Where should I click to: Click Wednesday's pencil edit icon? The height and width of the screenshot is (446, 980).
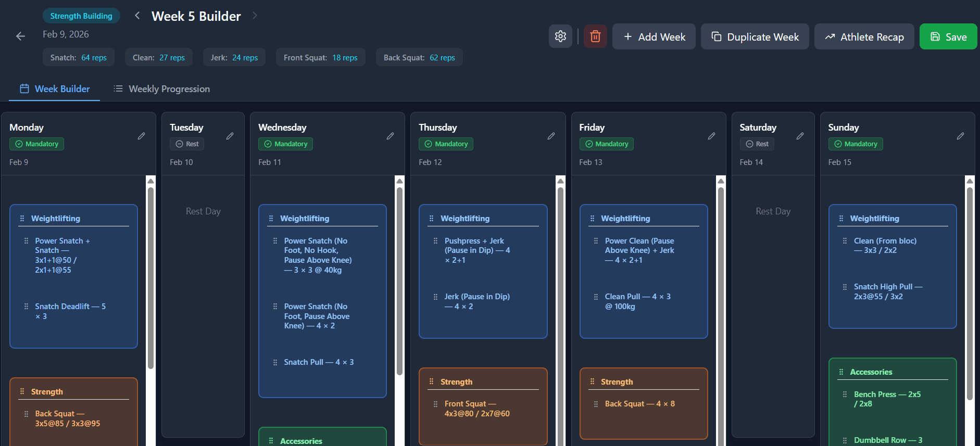[390, 136]
